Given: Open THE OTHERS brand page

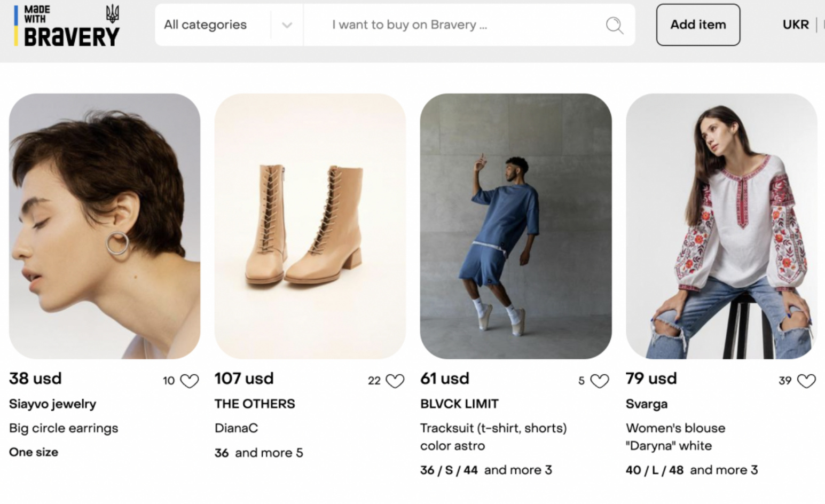Looking at the screenshot, I should pyautogui.click(x=255, y=404).
